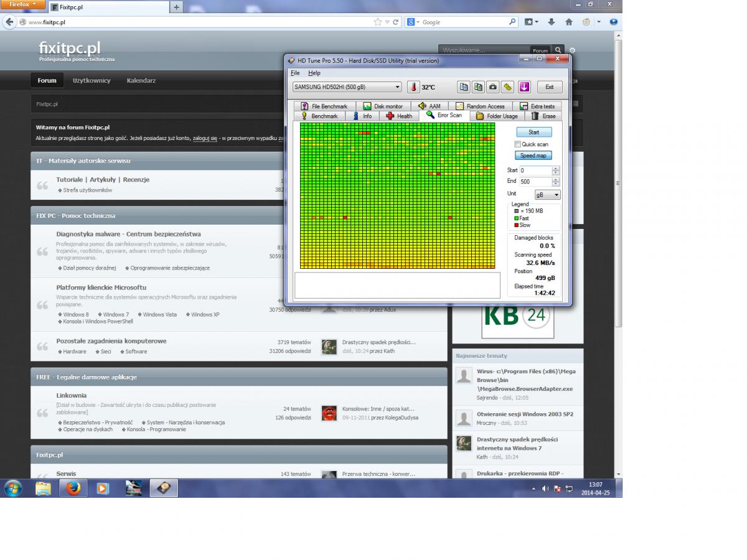Open the Firefox bookmarks menu icon
The width and height of the screenshot is (747, 560).
pyautogui.click(x=531, y=22)
